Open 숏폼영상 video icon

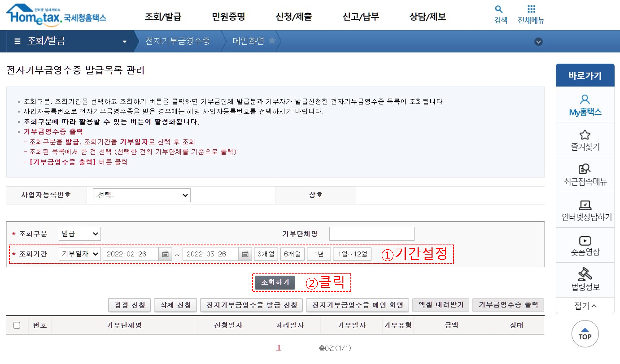585,241
